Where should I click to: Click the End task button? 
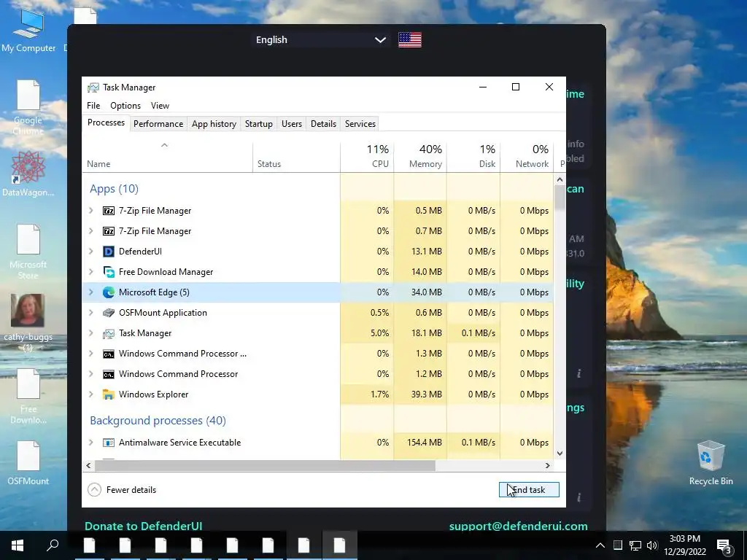point(529,490)
